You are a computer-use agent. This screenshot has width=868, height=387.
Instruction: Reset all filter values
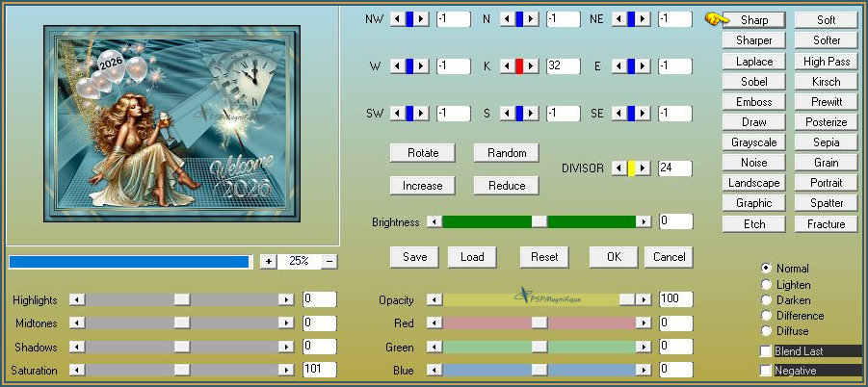(x=544, y=257)
